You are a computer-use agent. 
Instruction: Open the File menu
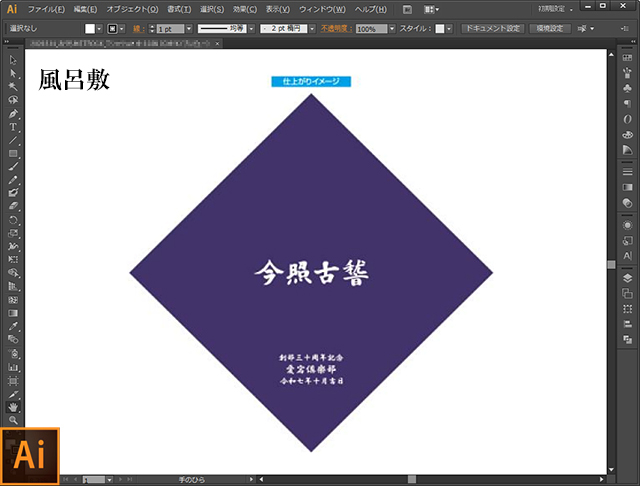point(46,9)
